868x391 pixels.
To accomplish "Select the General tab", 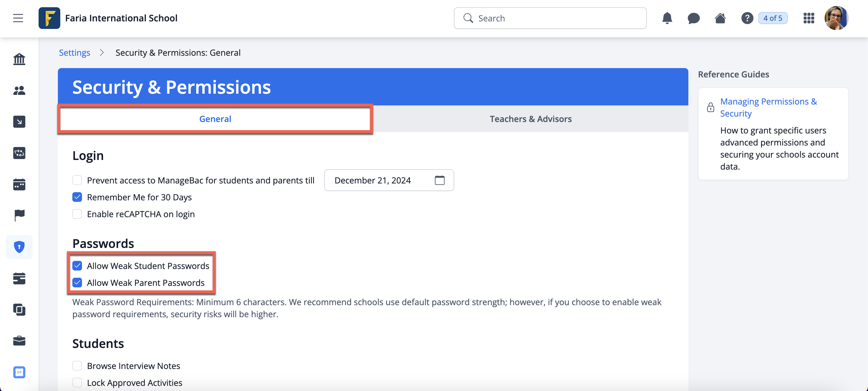I will coord(215,119).
